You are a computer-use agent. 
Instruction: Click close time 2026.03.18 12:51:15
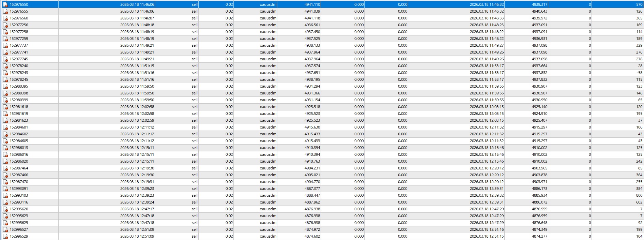[487, 236]
